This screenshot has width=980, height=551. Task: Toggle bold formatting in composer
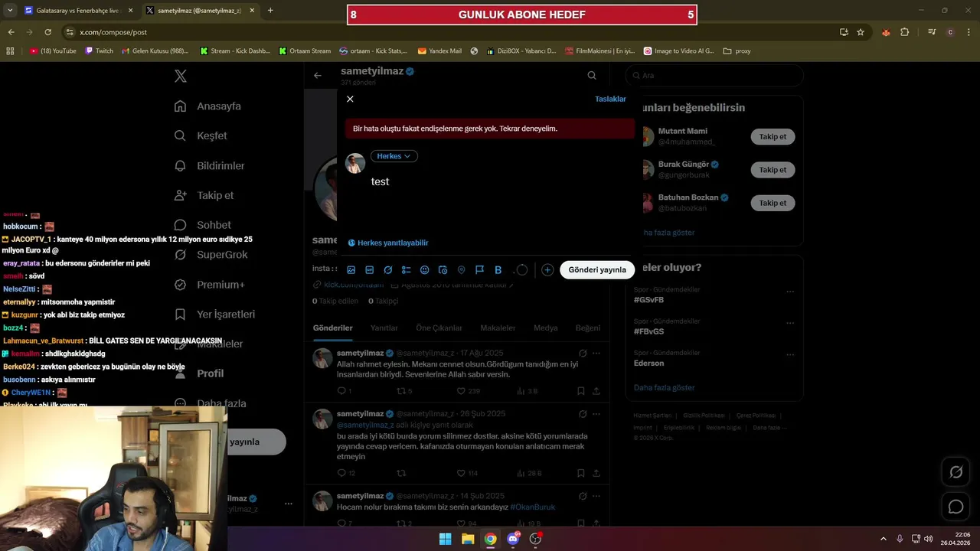coord(498,270)
